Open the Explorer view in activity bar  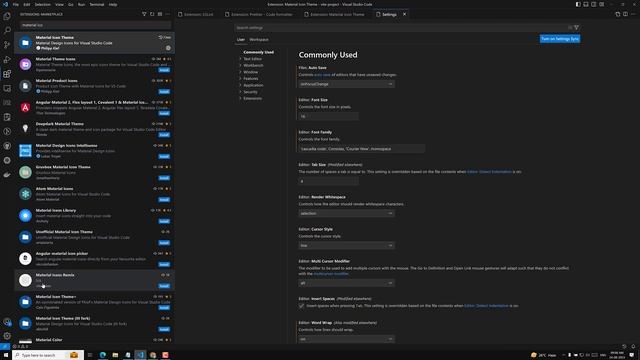coord(7,16)
